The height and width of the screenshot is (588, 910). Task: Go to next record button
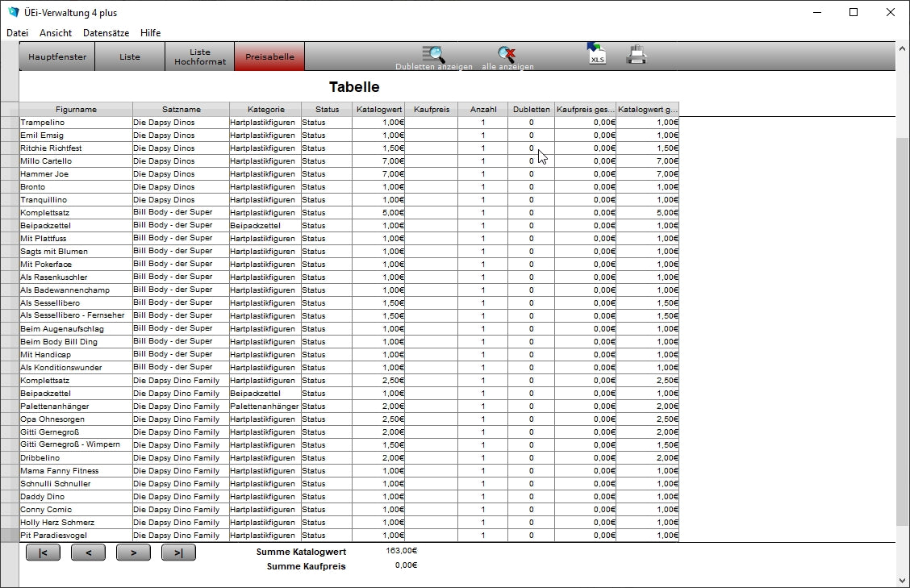pos(133,553)
